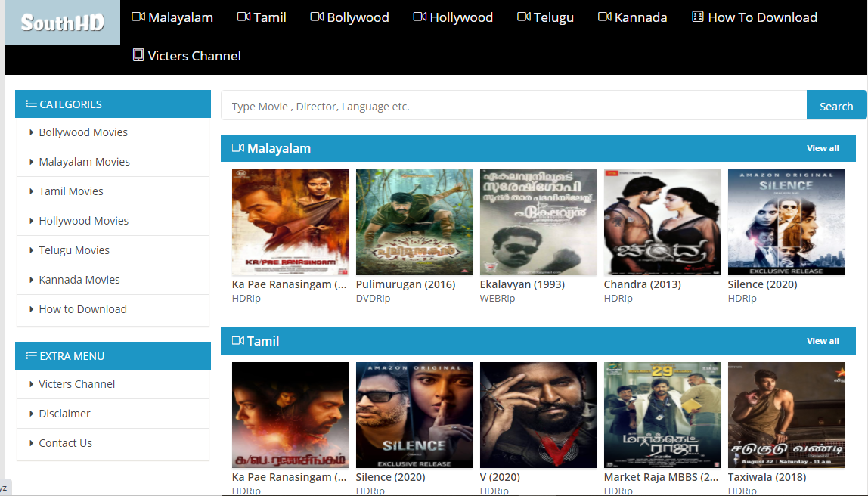Open Malayalam Movies category link

pos(84,162)
